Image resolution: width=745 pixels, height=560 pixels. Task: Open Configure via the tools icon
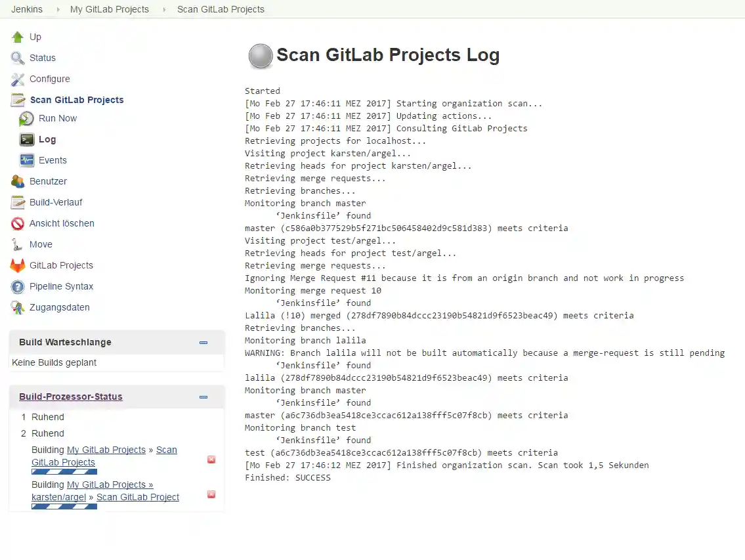[18, 79]
